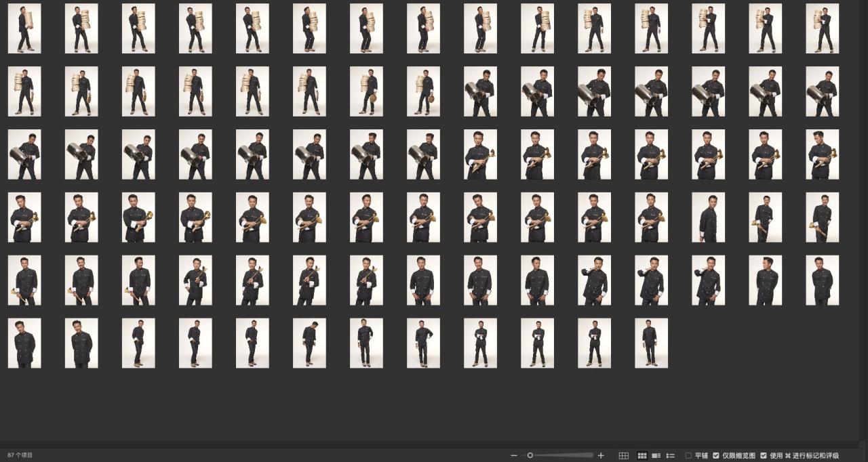This screenshot has width=868, height=462.
Task: Click the minus icon to shrink thumbnails
Action: click(514, 455)
